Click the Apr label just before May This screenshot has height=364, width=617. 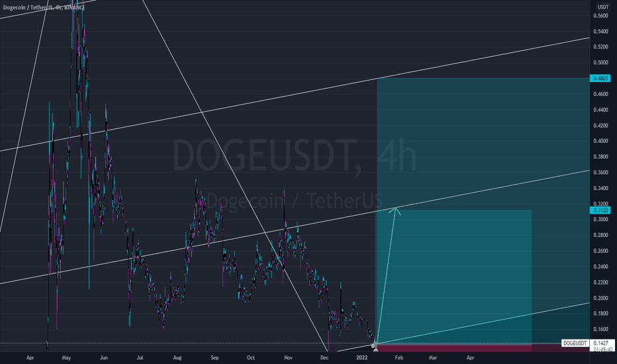click(30, 357)
